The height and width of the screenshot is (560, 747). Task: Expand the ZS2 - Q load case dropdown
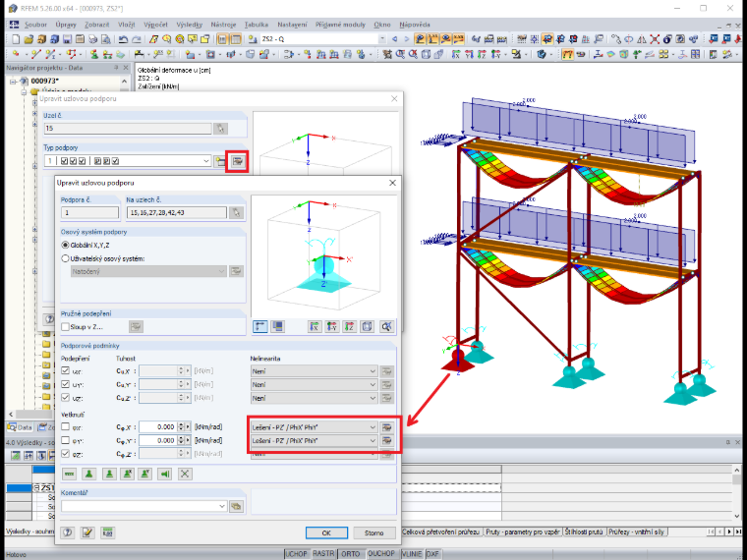coord(382,39)
